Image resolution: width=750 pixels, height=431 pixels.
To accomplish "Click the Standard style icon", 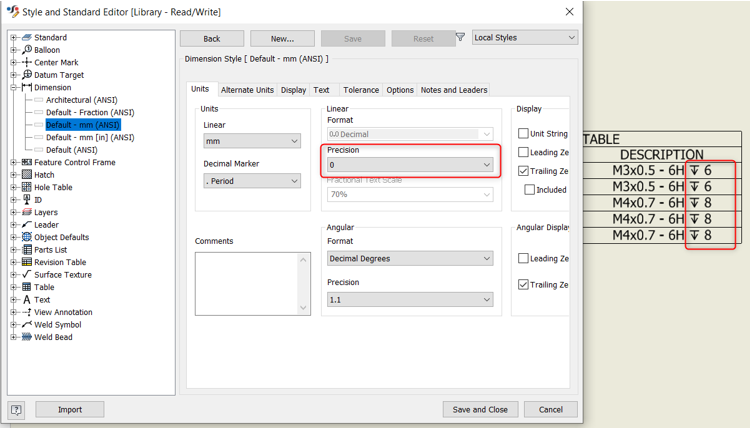I will 27,37.
